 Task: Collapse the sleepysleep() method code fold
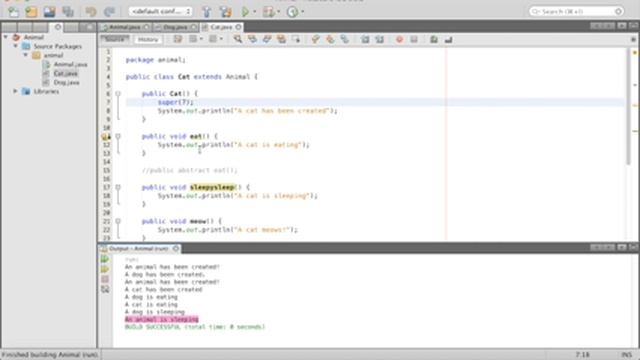(118, 187)
